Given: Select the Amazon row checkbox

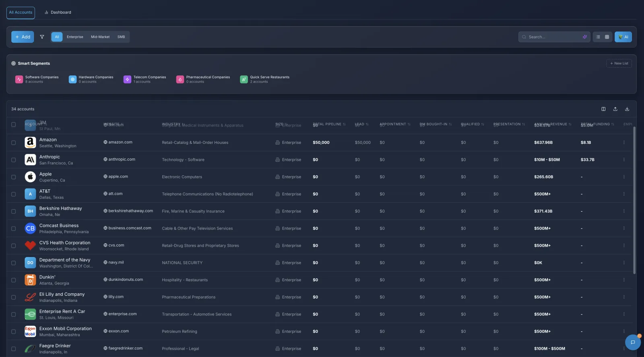Looking at the screenshot, I should coord(13,143).
